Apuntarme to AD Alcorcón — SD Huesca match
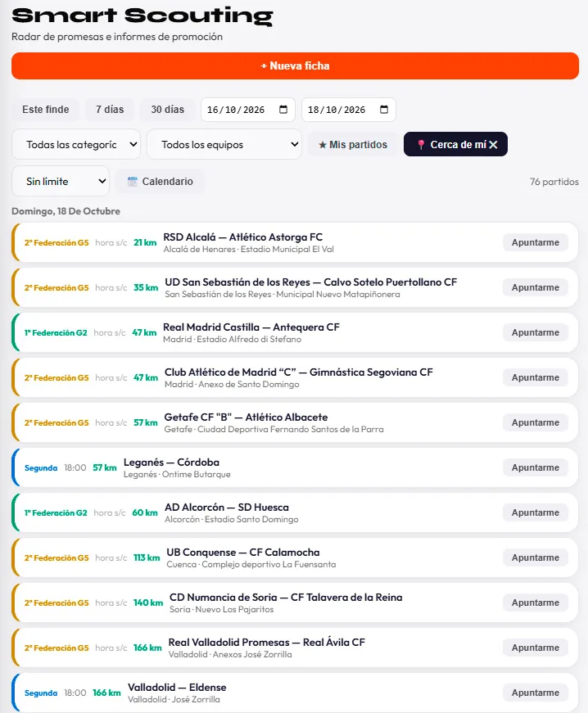This screenshot has width=588, height=713. [x=536, y=512]
